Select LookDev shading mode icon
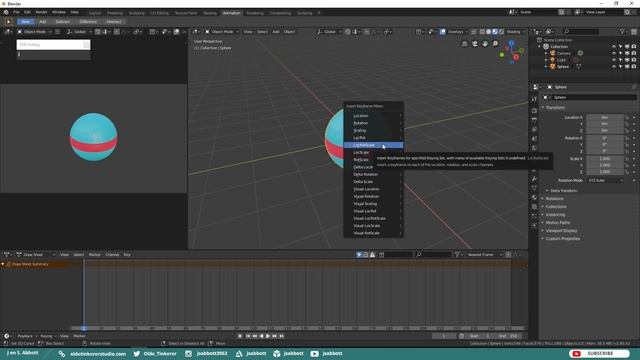 [495, 32]
